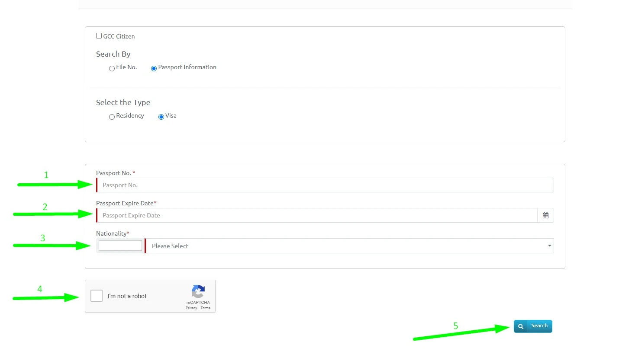Click the reCAPTCHA logo icon
The image size is (619, 364).
[x=198, y=291]
